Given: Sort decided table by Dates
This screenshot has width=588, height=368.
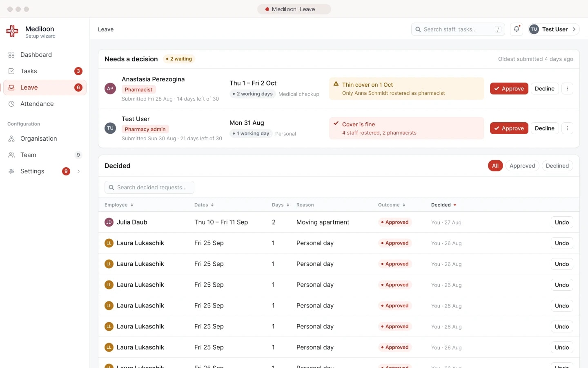Looking at the screenshot, I should pyautogui.click(x=204, y=205).
